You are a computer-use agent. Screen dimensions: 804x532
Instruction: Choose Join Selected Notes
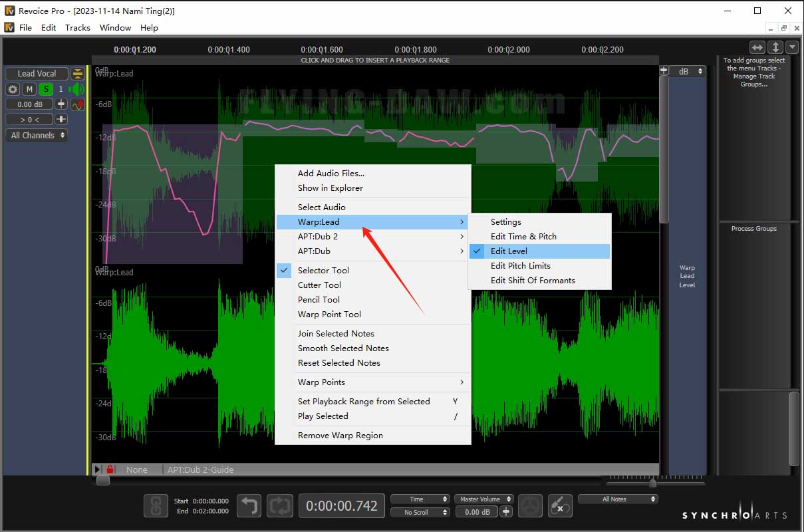pyautogui.click(x=374, y=334)
